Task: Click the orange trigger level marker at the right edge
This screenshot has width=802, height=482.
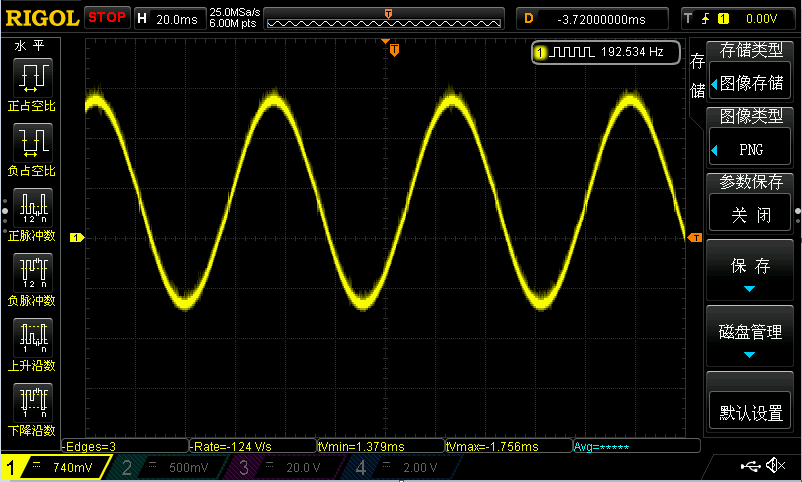Action: click(695, 237)
